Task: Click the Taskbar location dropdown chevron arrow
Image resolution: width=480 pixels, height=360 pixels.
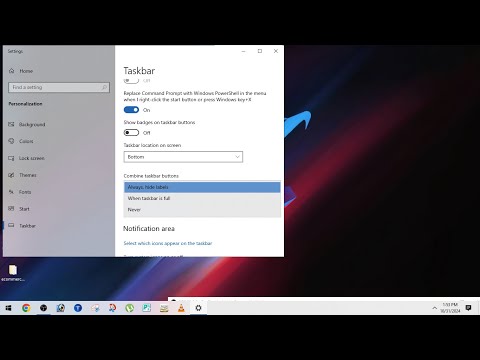Action: (x=237, y=157)
